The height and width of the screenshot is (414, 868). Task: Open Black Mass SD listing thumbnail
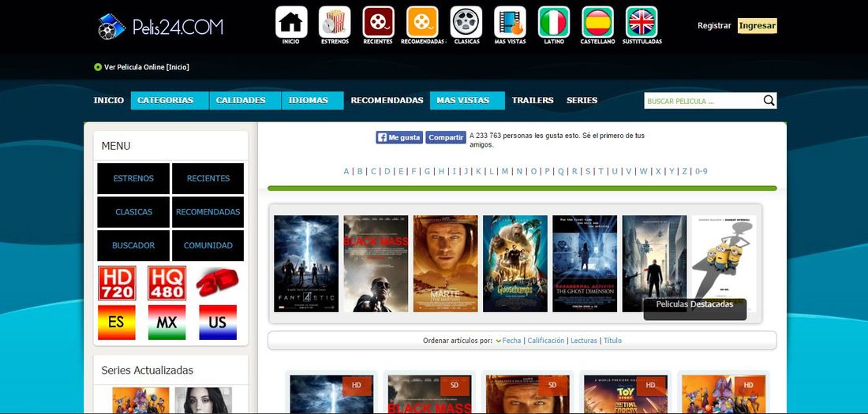429,394
